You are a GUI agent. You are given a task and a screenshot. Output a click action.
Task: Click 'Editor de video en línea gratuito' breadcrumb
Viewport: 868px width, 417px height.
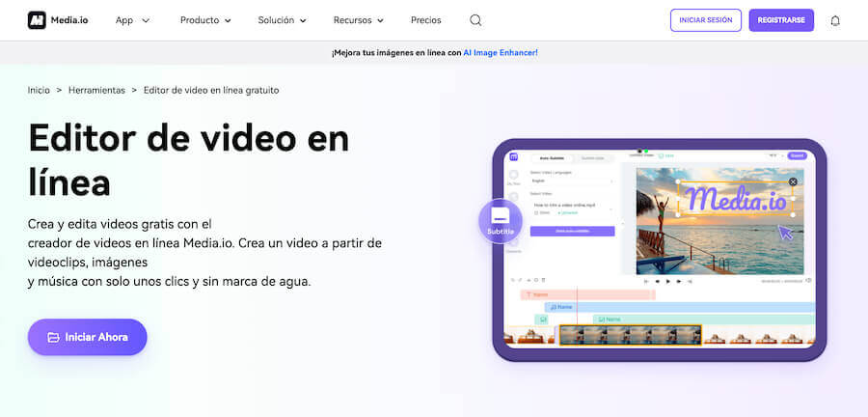coord(211,90)
